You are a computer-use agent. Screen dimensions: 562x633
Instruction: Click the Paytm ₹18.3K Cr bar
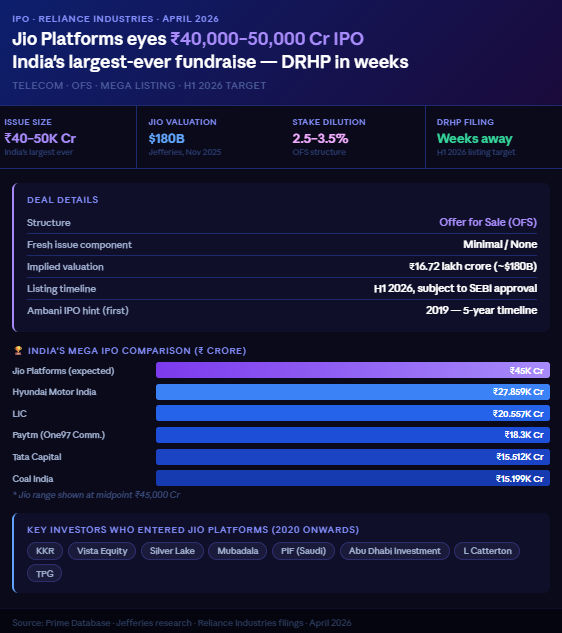point(353,435)
